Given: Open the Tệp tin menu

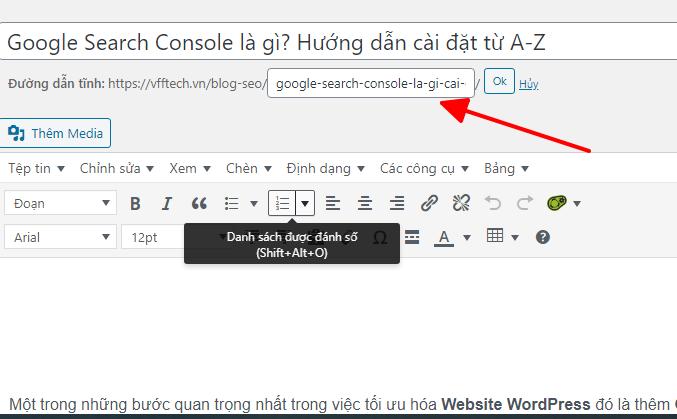Looking at the screenshot, I should click(36, 168).
